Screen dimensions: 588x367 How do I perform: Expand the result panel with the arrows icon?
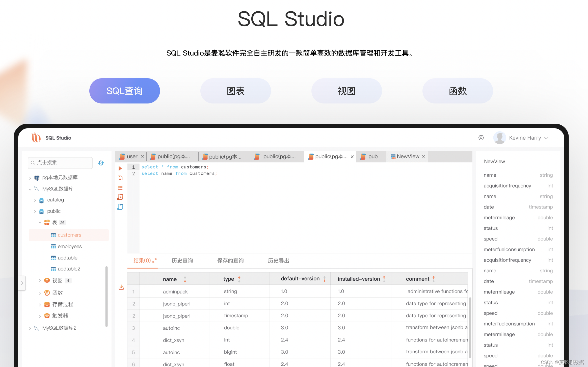point(154,260)
